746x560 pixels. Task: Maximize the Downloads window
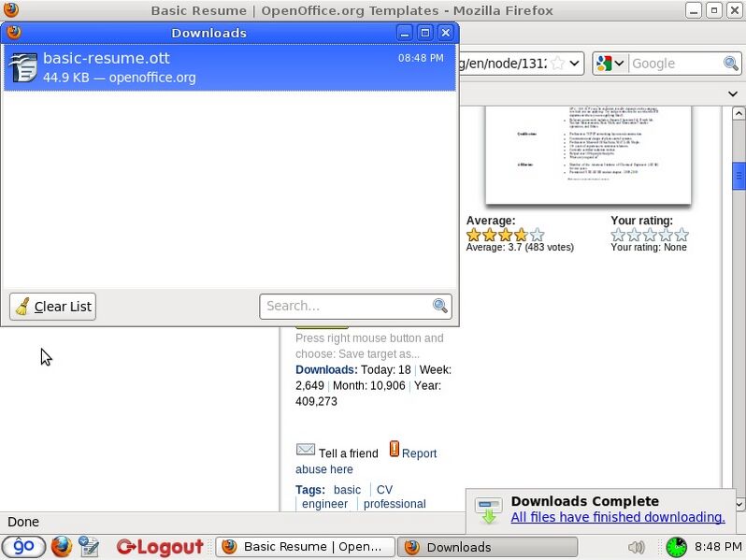424,33
